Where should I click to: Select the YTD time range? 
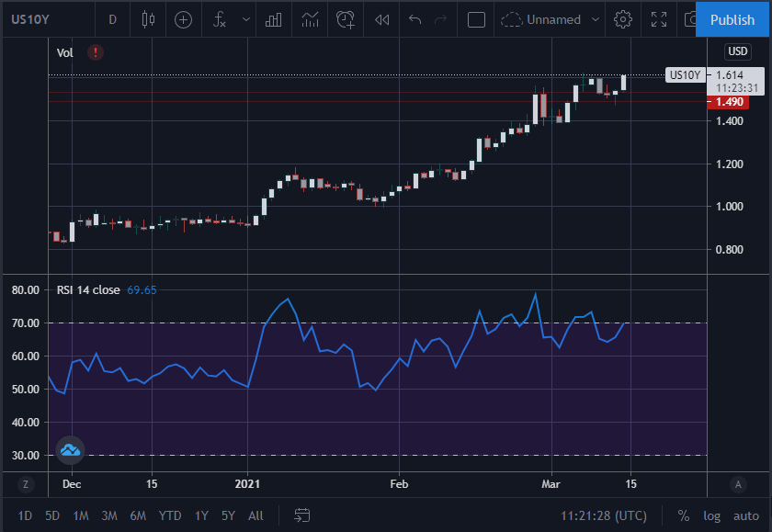(170, 515)
